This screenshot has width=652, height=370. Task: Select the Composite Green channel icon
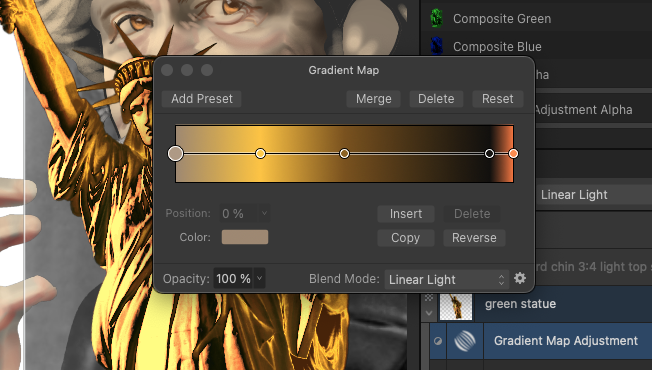(x=436, y=19)
